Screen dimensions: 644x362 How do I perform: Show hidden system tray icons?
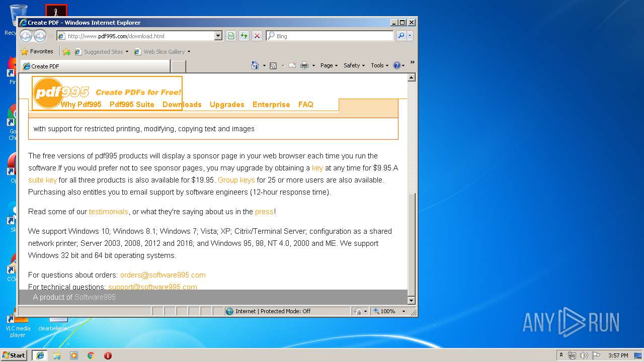tap(561, 355)
